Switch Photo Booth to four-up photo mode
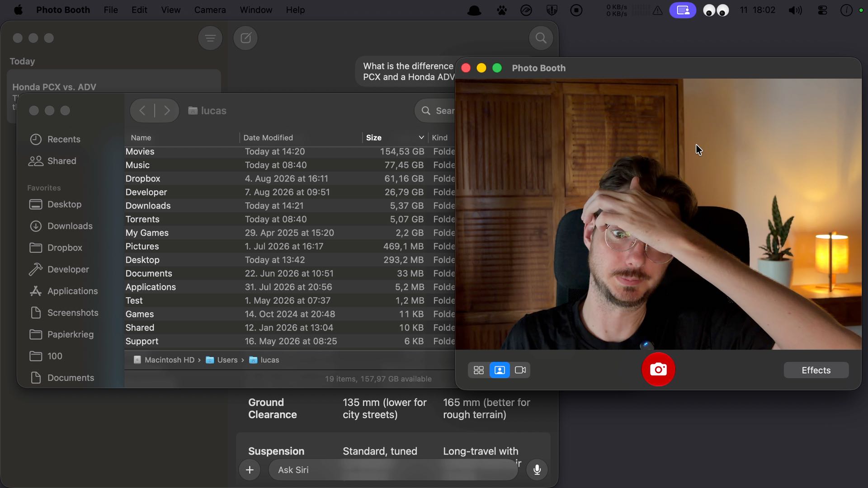The height and width of the screenshot is (488, 868). (x=478, y=370)
